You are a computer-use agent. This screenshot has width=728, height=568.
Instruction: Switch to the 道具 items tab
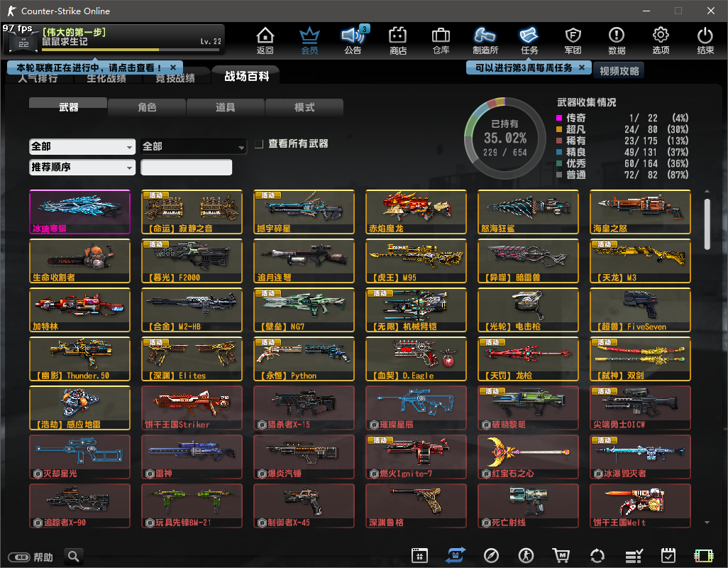(225, 107)
